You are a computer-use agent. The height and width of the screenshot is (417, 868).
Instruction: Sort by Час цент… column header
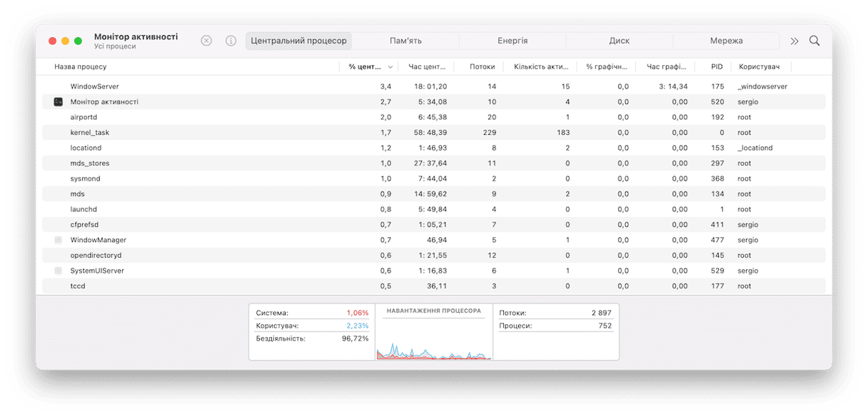[427, 66]
